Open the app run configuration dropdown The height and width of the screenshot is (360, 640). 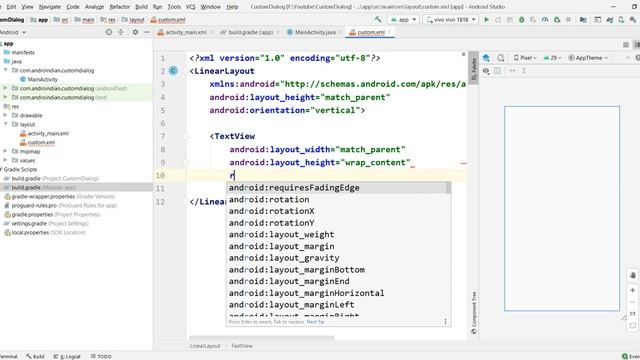pos(403,20)
